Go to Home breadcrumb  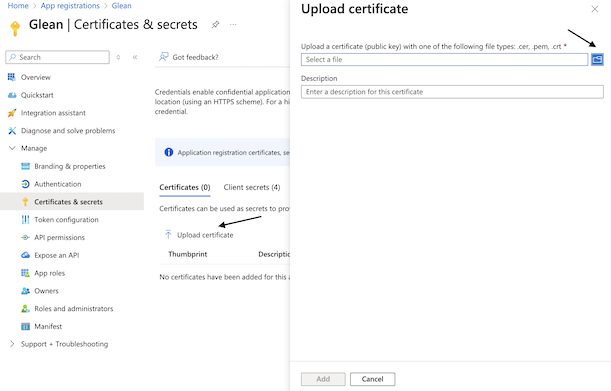coord(18,6)
